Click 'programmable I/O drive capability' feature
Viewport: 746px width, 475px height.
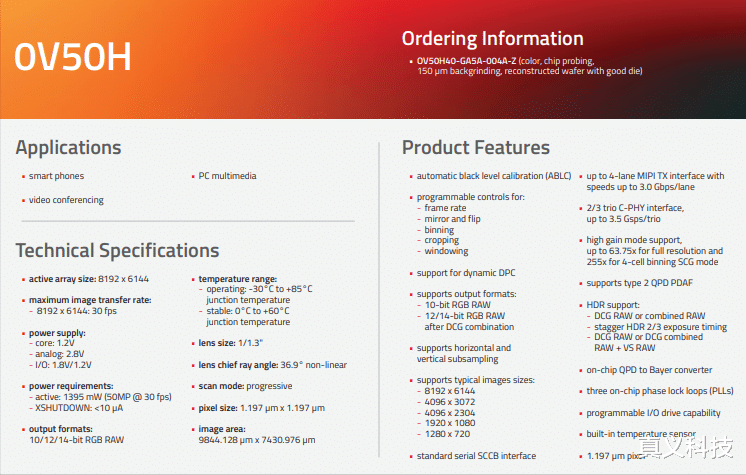(x=653, y=413)
